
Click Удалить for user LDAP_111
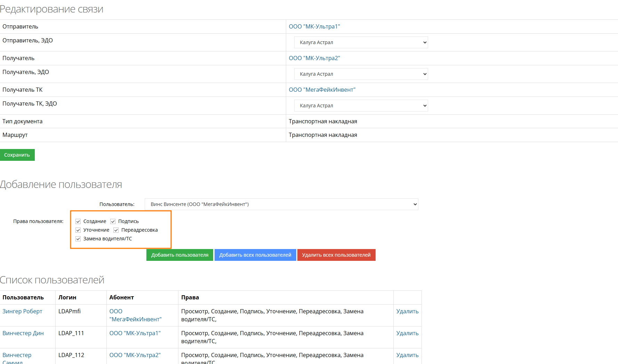coord(407,333)
